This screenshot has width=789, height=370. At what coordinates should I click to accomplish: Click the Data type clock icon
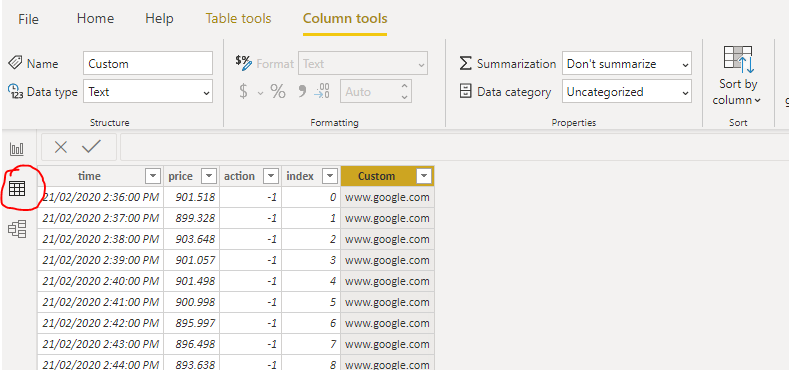click(15, 92)
